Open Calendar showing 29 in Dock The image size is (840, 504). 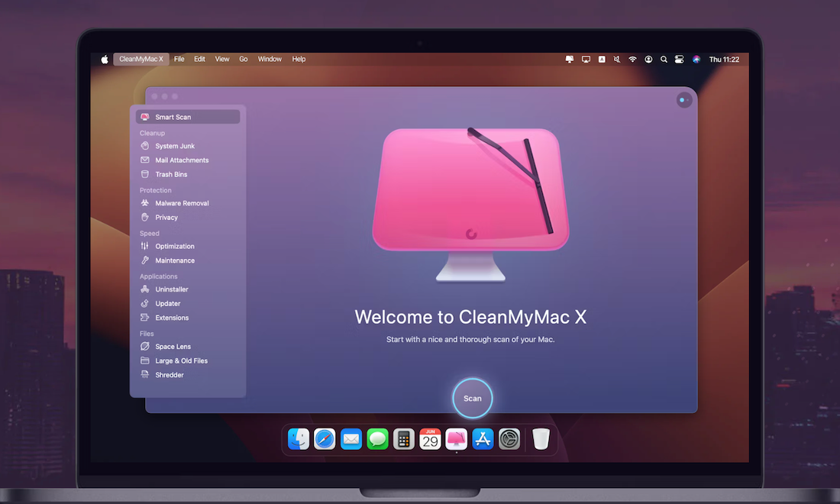point(430,439)
